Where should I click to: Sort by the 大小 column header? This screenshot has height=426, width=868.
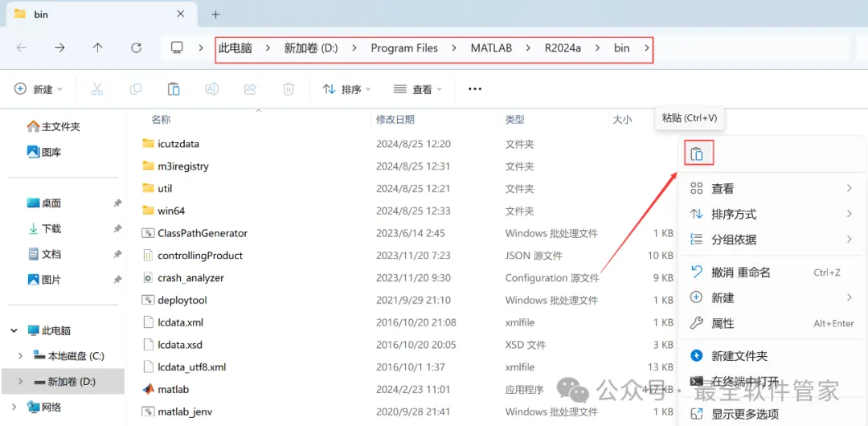click(x=621, y=119)
